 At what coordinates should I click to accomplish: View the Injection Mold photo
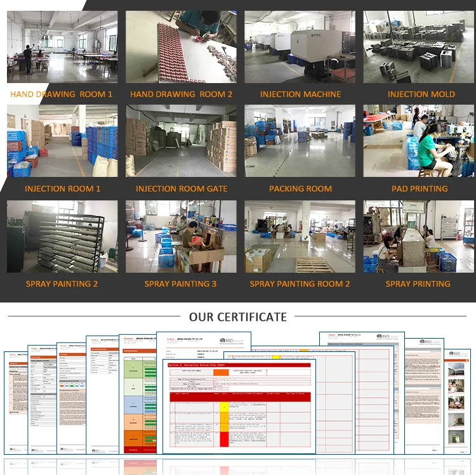[419, 47]
